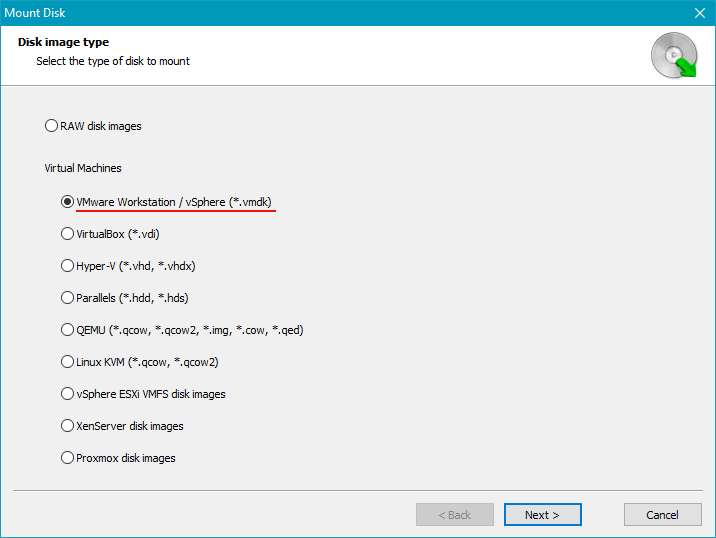Pick vSphere ESXi VMFS disk images
The width and height of the screenshot is (716, 538).
click(143, 394)
